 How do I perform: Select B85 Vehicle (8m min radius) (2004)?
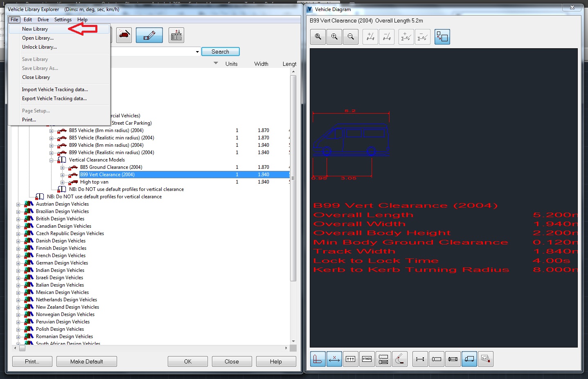[x=106, y=130]
